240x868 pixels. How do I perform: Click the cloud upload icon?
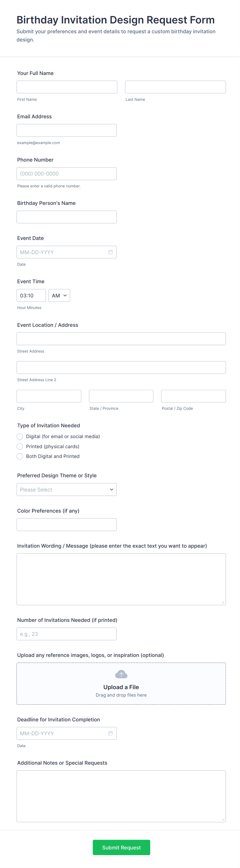[x=121, y=674]
